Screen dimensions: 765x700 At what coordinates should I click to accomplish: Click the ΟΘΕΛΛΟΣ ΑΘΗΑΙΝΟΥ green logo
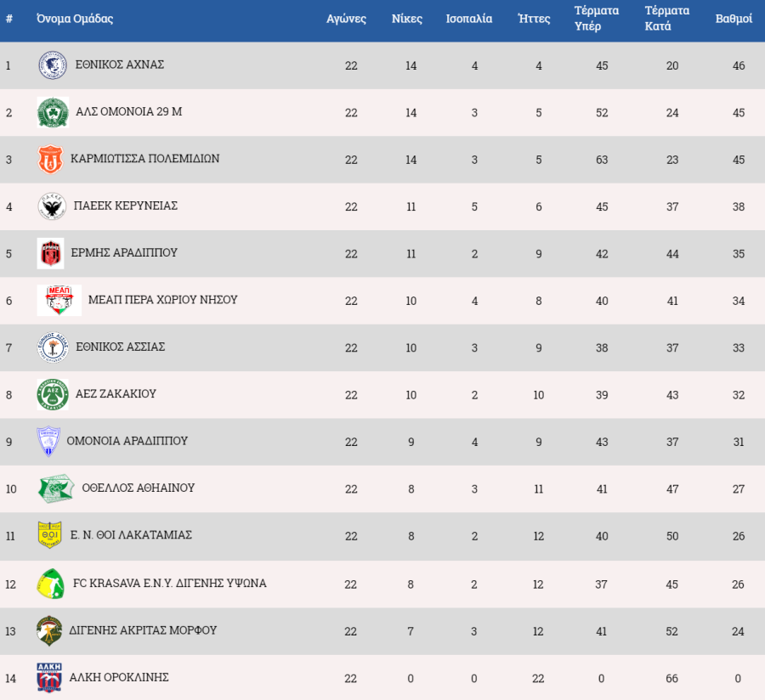(x=56, y=488)
